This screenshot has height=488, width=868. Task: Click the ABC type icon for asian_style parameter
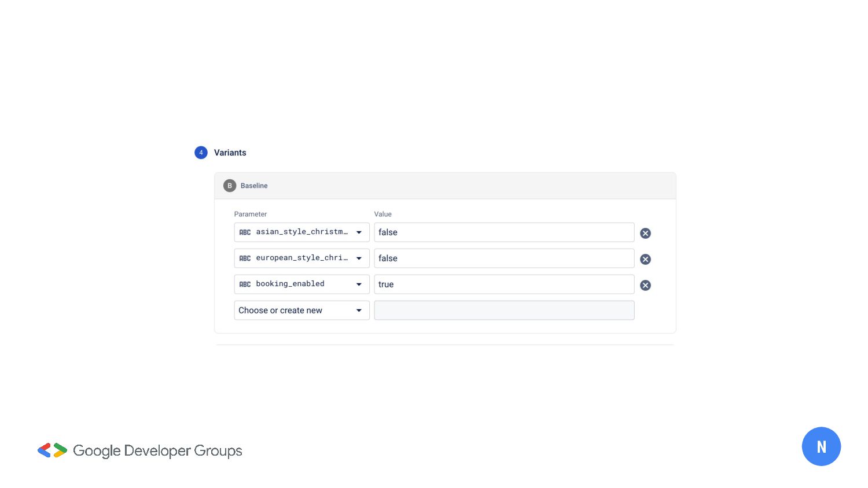(245, 232)
